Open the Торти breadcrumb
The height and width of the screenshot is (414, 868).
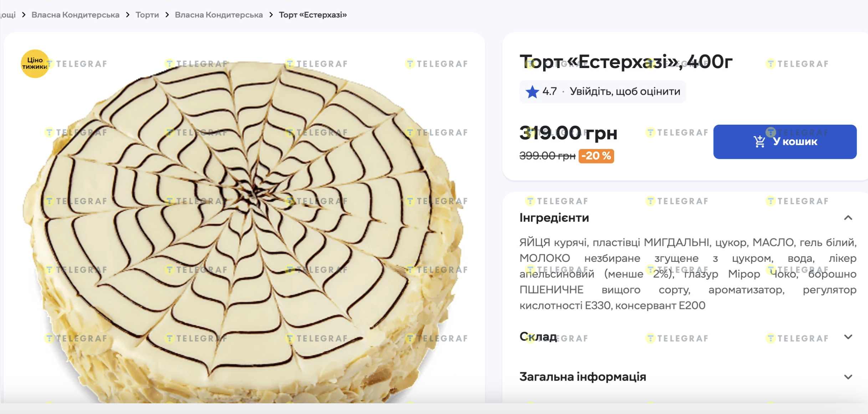pos(147,15)
